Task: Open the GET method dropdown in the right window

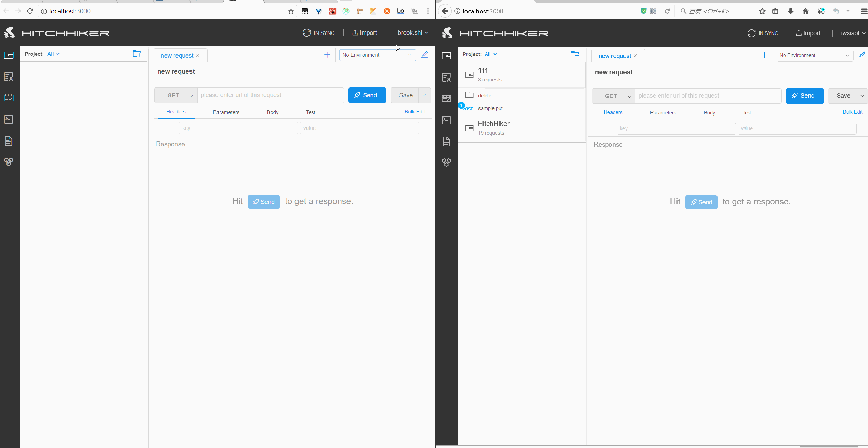Action: 614,96
